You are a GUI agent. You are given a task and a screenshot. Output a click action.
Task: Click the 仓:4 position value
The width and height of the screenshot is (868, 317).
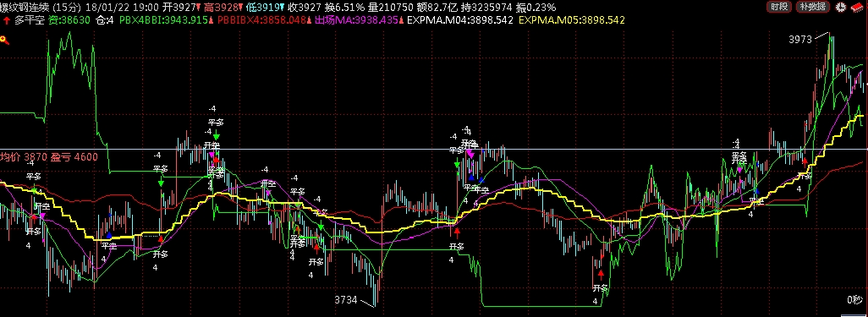tap(105, 20)
